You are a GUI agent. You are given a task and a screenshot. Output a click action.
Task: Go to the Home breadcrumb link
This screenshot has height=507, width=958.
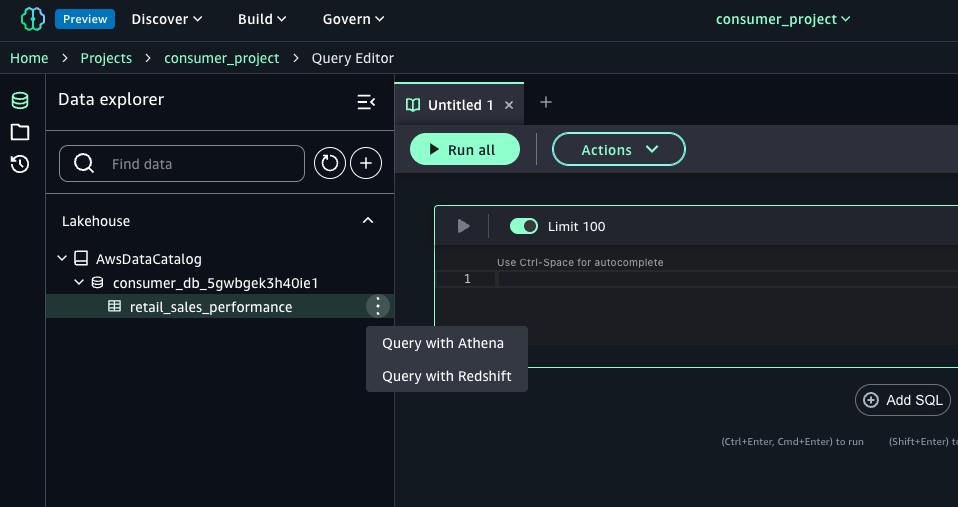(x=29, y=58)
